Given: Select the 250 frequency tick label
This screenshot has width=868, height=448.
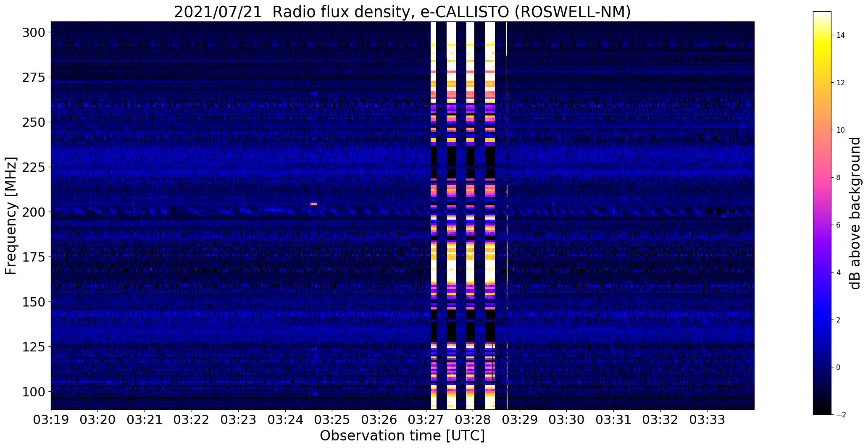Looking at the screenshot, I should (x=34, y=122).
